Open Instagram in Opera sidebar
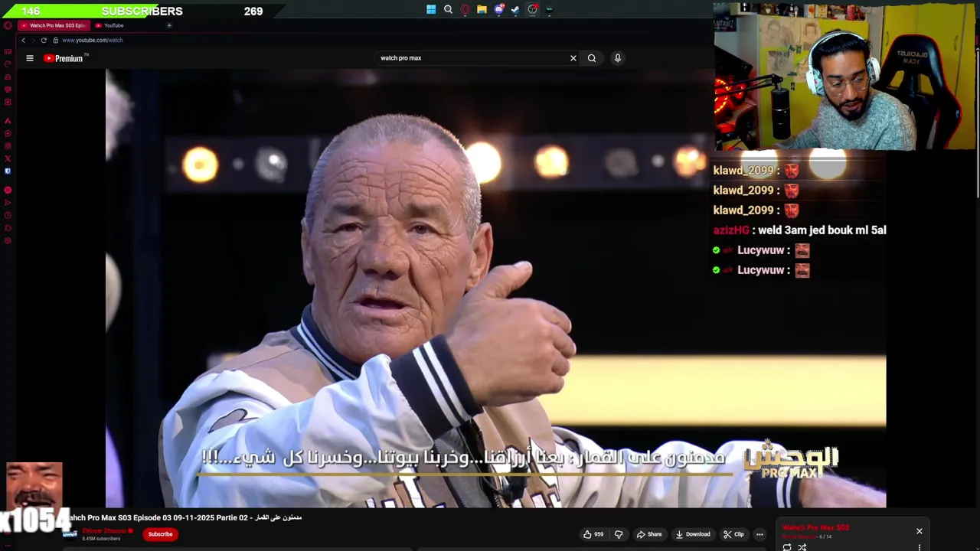 8,146
